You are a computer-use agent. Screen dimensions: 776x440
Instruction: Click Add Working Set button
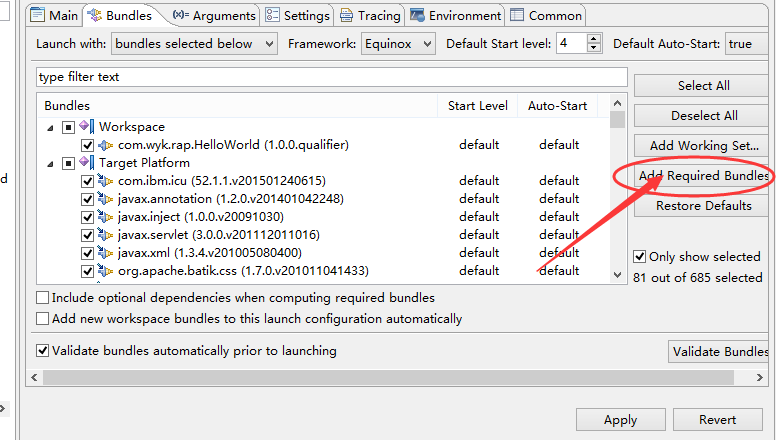coord(703,146)
